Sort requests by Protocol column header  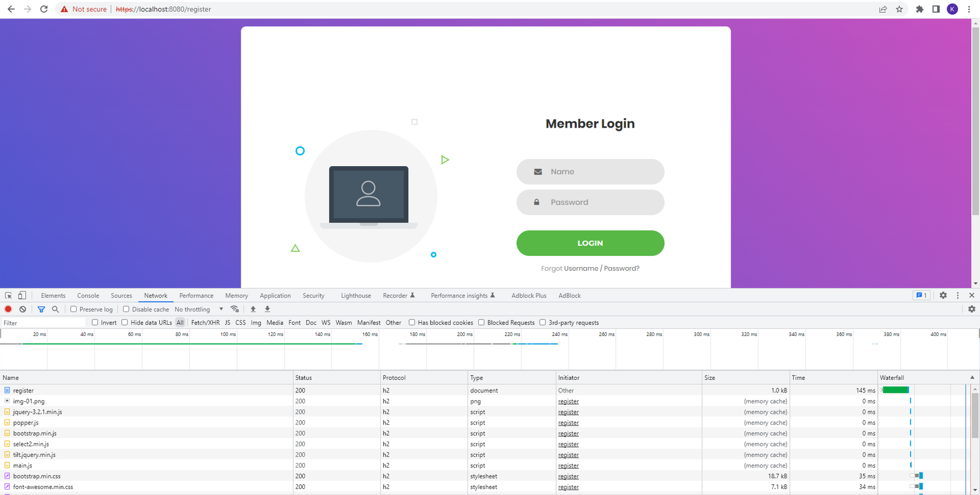pos(424,377)
